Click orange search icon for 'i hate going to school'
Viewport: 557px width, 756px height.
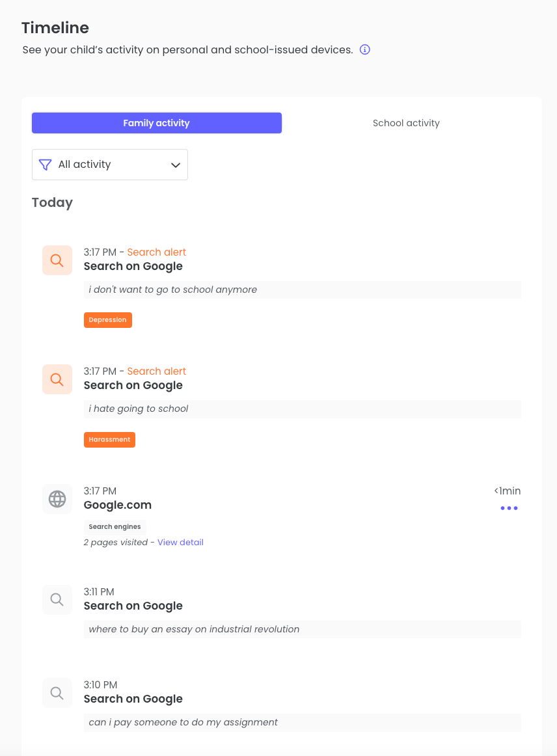tap(57, 379)
